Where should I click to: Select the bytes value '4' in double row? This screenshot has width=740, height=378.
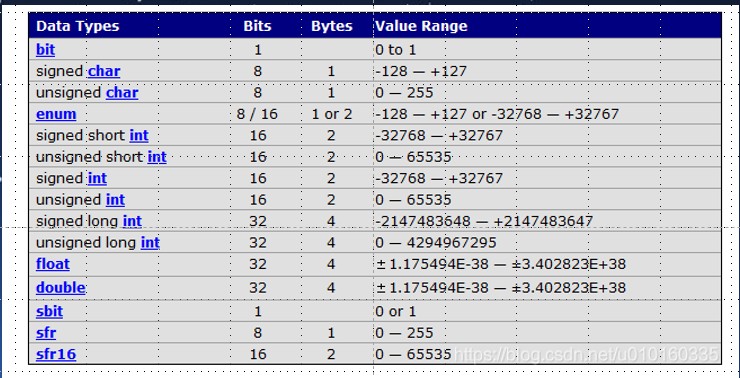pyautogui.click(x=331, y=287)
